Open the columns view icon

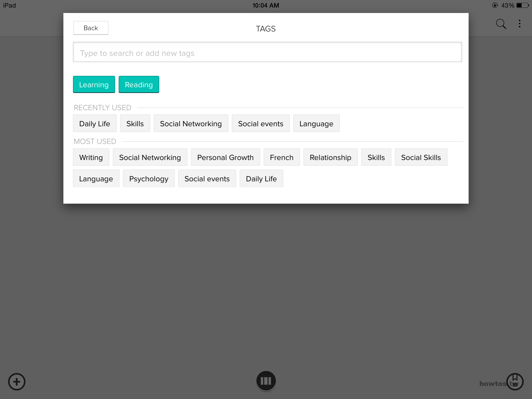coord(266,381)
